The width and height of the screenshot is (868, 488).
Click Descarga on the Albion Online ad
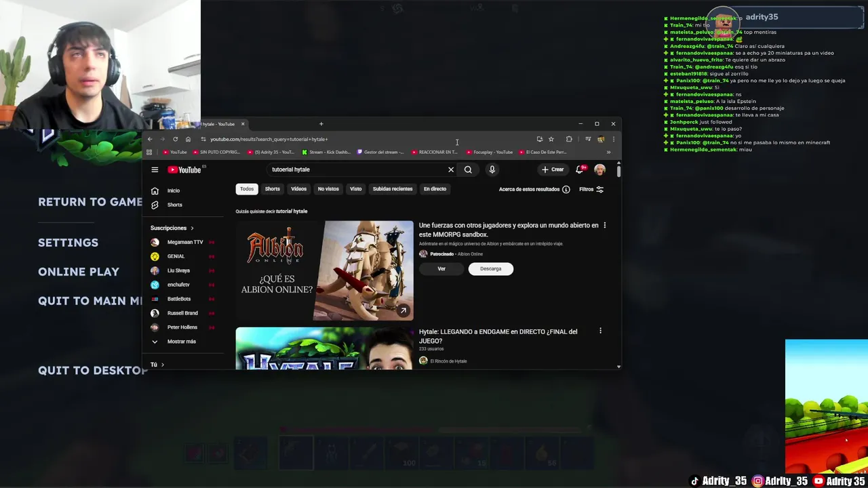click(x=491, y=268)
